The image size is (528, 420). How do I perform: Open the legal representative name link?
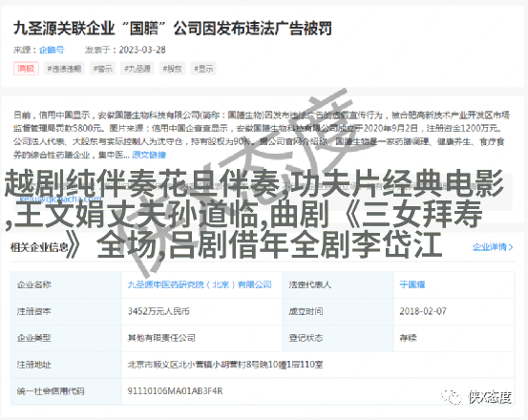[412, 284]
